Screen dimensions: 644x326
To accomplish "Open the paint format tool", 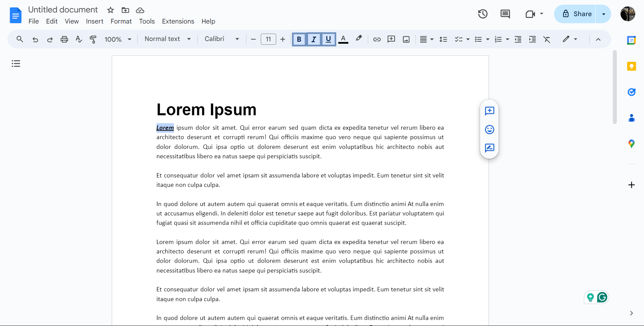I will [x=93, y=39].
